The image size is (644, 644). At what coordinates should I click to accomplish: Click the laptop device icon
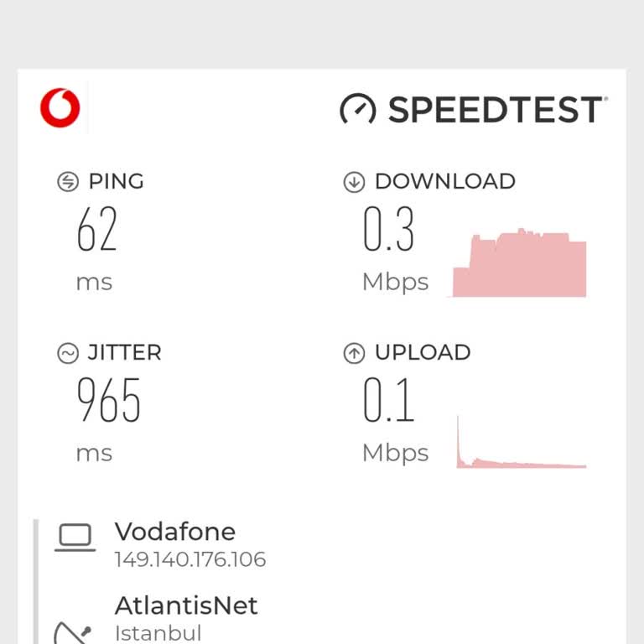[x=75, y=538]
